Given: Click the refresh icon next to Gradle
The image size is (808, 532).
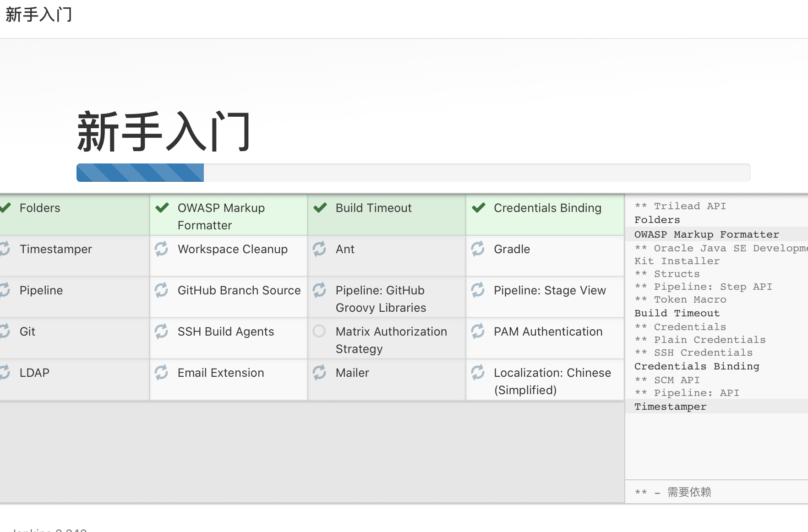Looking at the screenshot, I should [478, 249].
